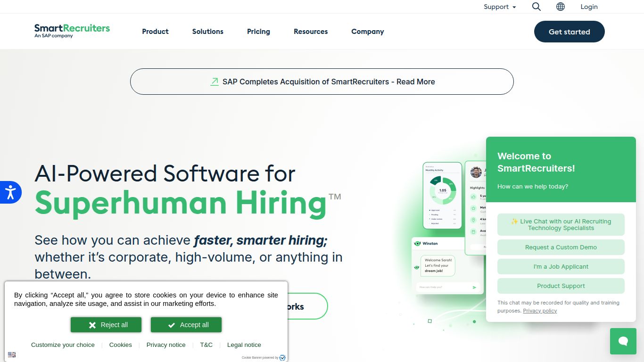
Task: Open the Company menu item
Action: (x=367, y=32)
